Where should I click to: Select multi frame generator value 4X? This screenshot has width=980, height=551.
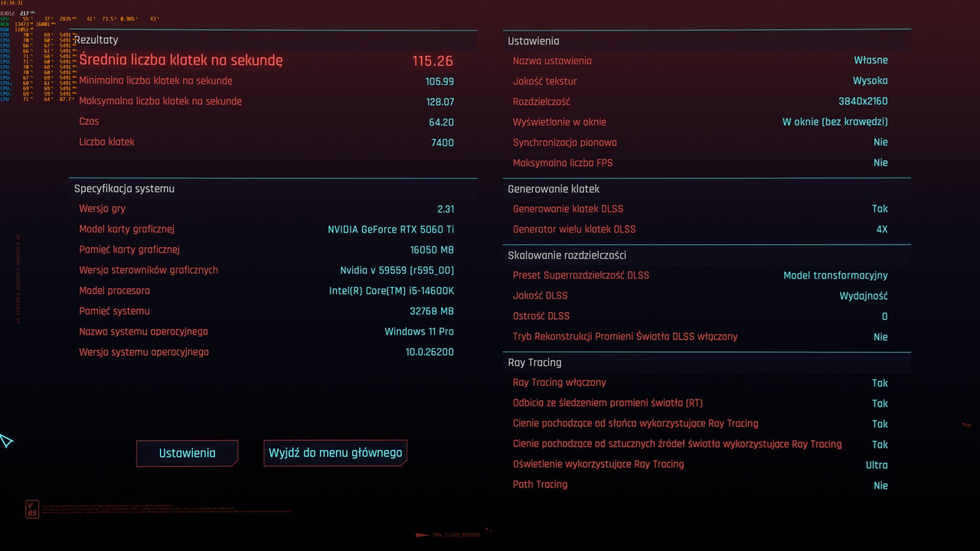882,230
